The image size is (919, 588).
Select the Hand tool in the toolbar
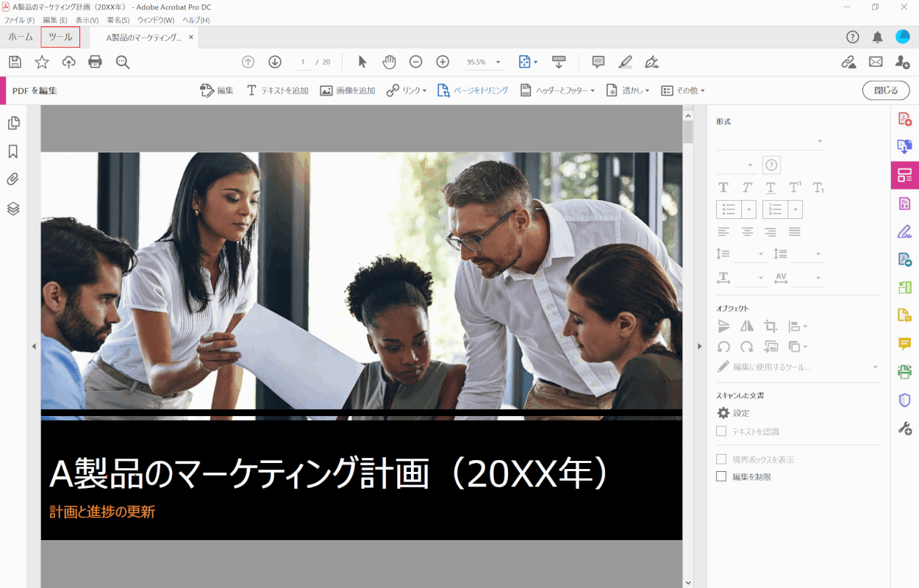coord(389,62)
